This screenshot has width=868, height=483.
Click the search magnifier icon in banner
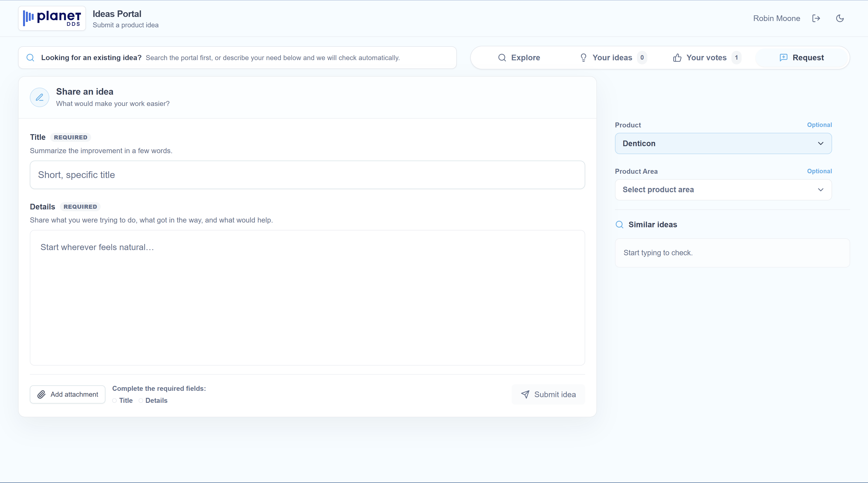coord(30,58)
